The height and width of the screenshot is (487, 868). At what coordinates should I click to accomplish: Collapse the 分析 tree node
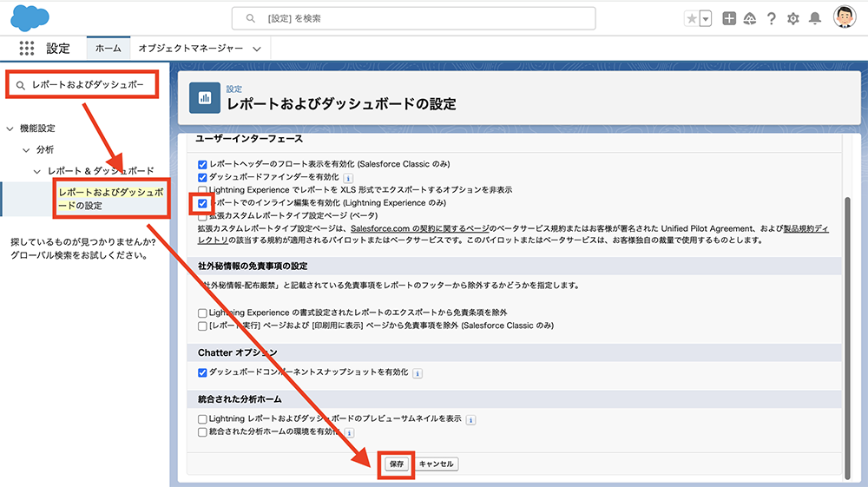pos(26,150)
